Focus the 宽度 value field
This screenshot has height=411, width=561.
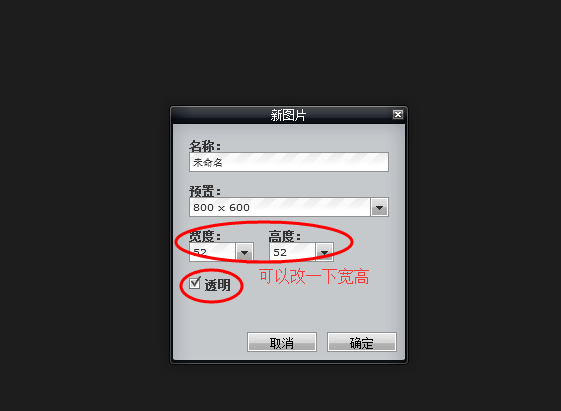pyautogui.click(x=213, y=252)
